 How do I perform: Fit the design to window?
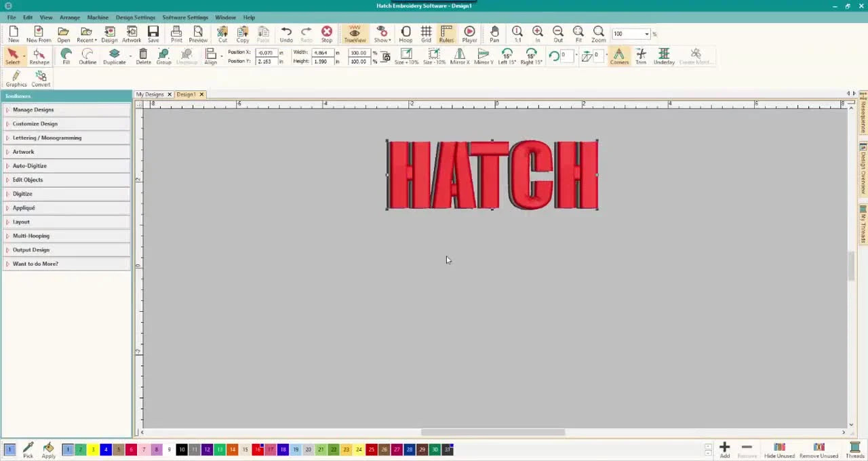point(578,34)
